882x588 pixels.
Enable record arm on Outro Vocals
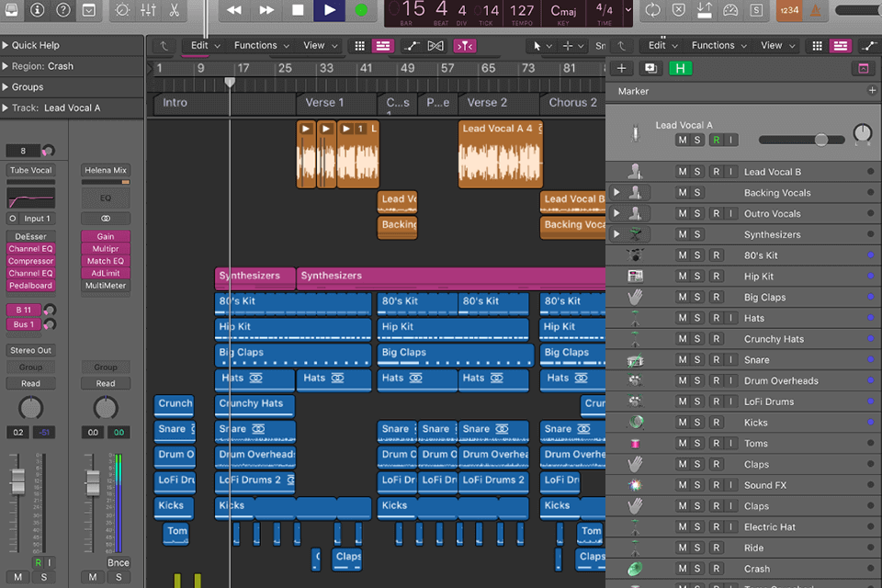(x=718, y=213)
